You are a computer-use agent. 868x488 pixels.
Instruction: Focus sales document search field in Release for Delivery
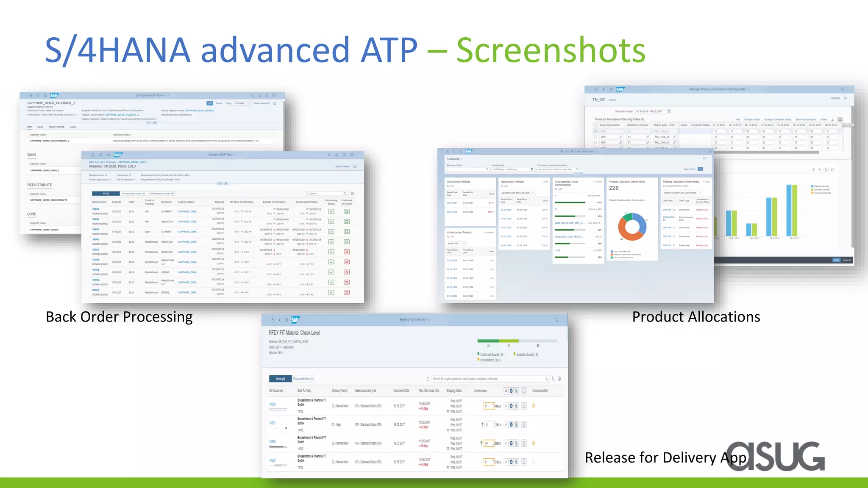(x=490, y=379)
